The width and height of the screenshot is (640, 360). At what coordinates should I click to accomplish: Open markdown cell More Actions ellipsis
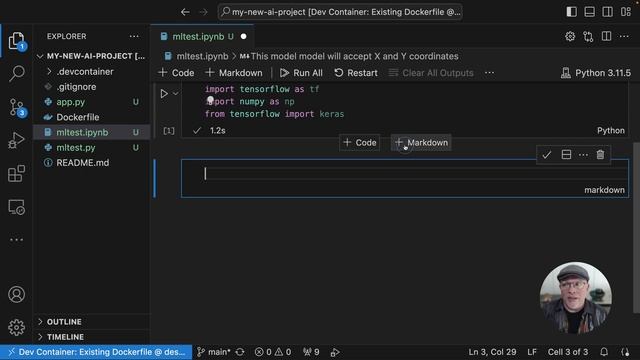pos(583,155)
